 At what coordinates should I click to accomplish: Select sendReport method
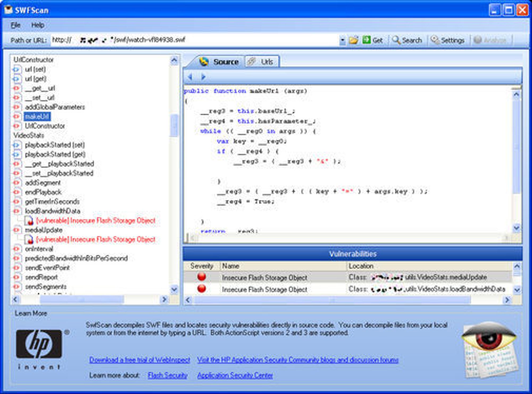click(x=41, y=277)
